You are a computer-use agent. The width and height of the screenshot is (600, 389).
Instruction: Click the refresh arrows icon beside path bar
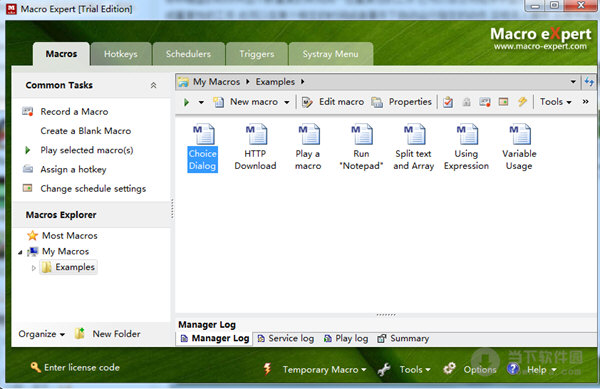click(x=589, y=81)
